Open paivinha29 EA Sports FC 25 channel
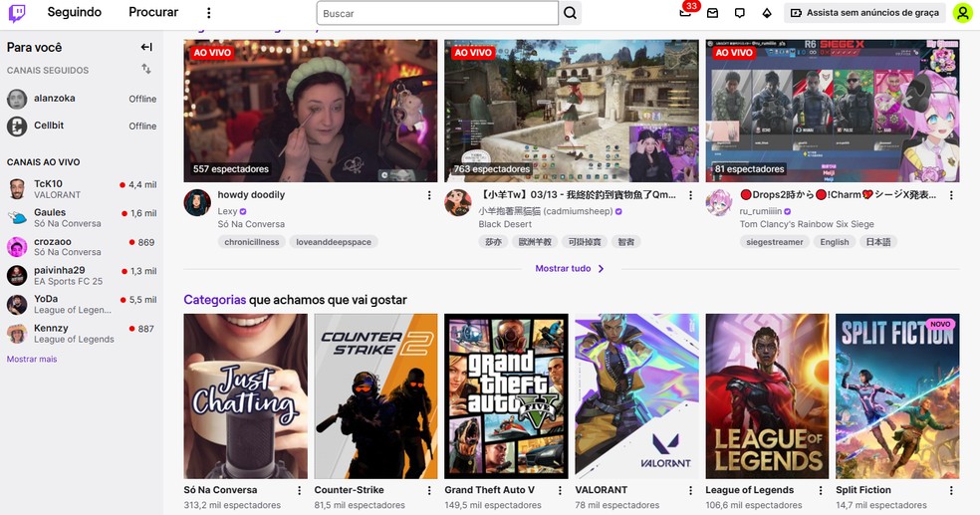This screenshot has height=515, width=980. point(82,275)
